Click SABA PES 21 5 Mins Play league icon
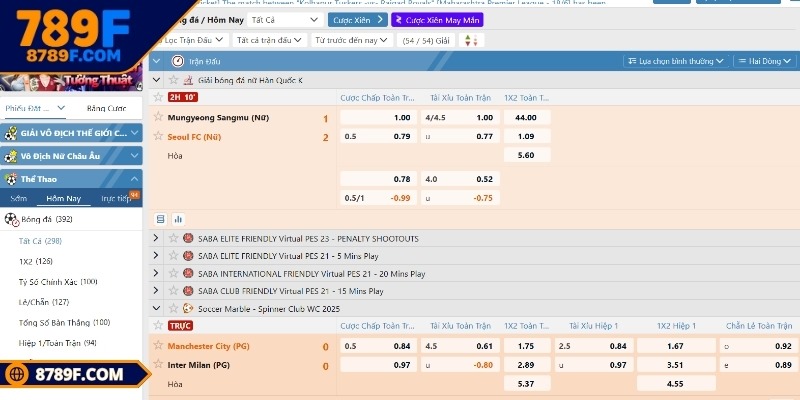This screenshot has width=800, height=400. pos(188,256)
